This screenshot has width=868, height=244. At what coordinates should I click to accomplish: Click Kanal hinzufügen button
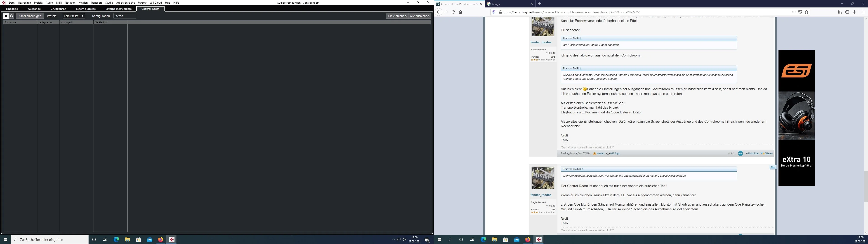point(30,16)
